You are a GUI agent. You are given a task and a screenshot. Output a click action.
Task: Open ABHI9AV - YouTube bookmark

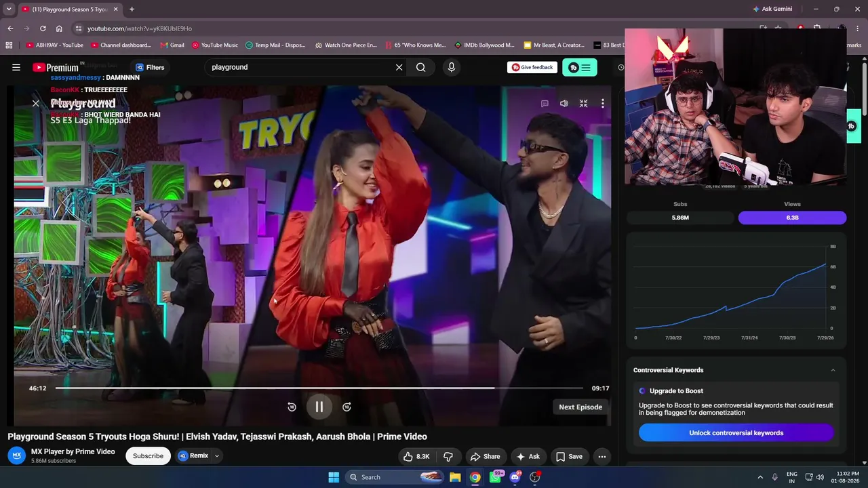[x=54, y=45]
